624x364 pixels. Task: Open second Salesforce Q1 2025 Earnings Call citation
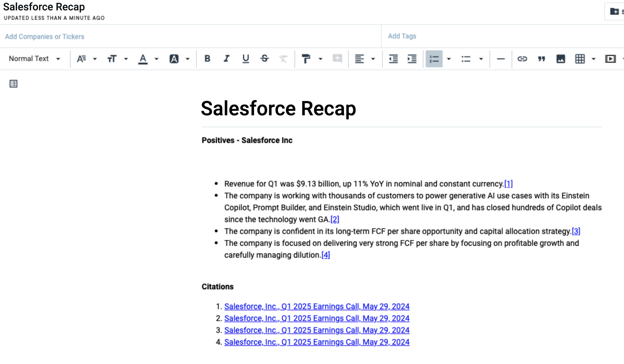(317, 318)
